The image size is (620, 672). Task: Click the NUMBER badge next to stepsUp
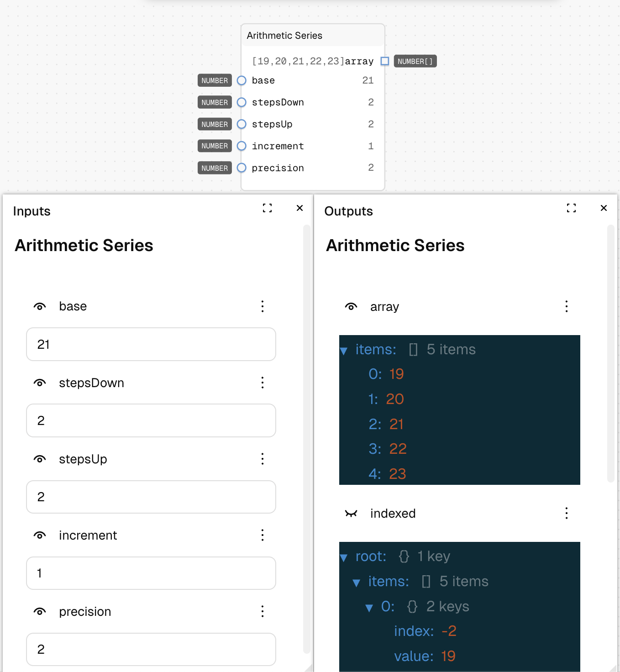(x=215, y=124)
